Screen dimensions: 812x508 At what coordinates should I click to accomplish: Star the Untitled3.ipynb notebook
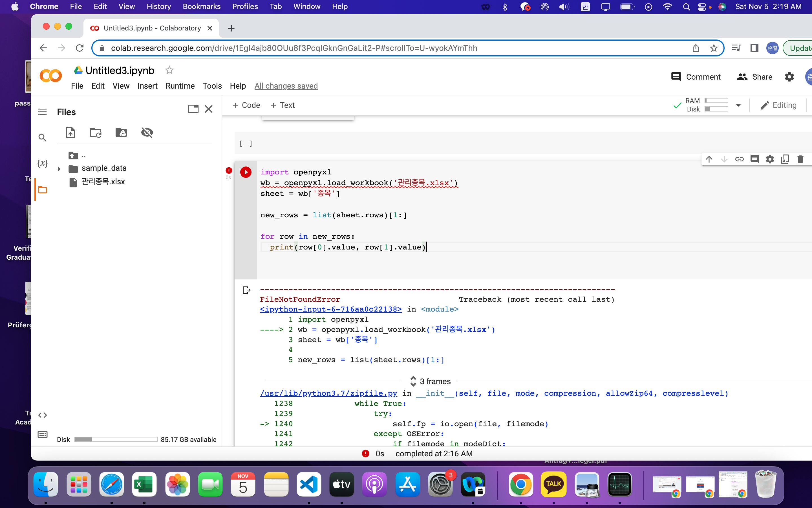(x=169, y=70)
